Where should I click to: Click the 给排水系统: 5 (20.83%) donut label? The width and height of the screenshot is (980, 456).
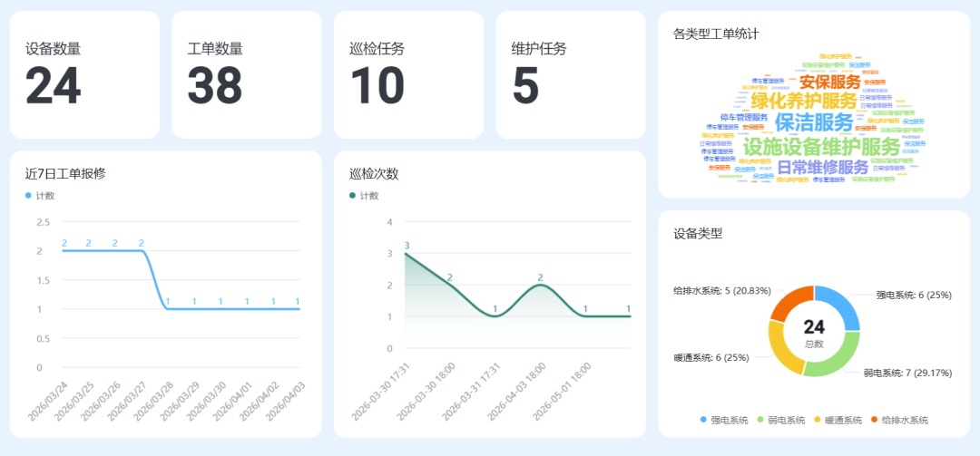click(722, 290)
